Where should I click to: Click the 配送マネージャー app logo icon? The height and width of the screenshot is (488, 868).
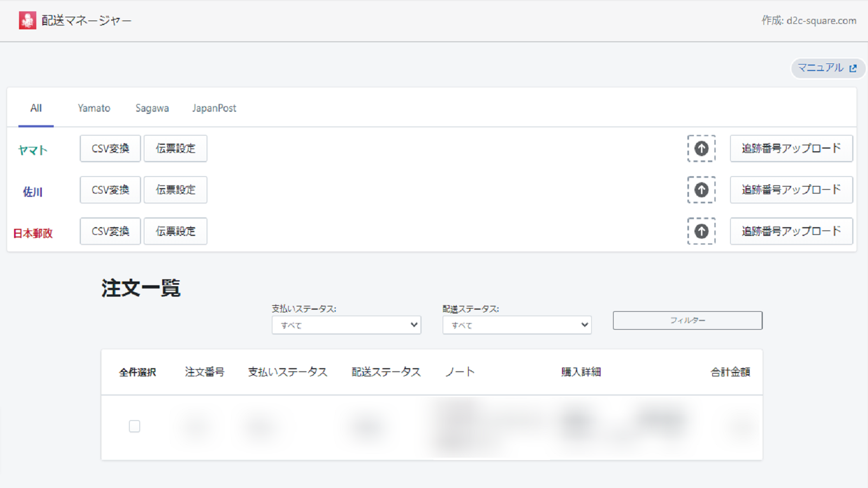click(27, 21)
